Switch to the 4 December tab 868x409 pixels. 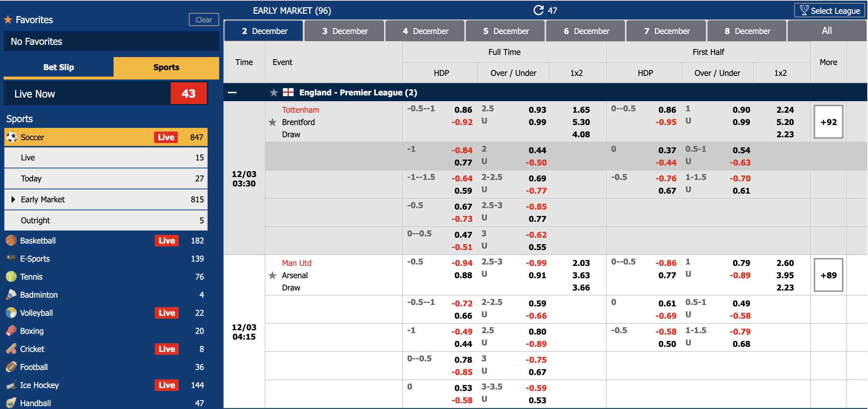pos(425,31)
